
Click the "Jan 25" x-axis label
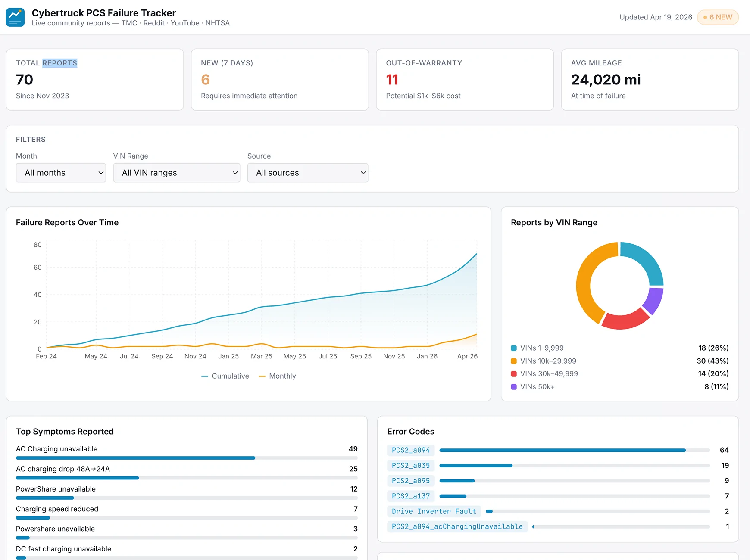pos(228,356)
